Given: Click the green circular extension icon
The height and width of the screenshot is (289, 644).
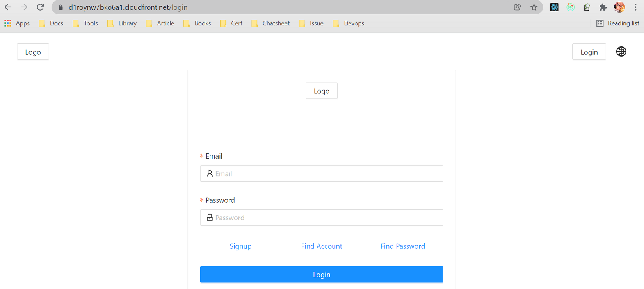Looking at the screenshot, I should 571,7.
